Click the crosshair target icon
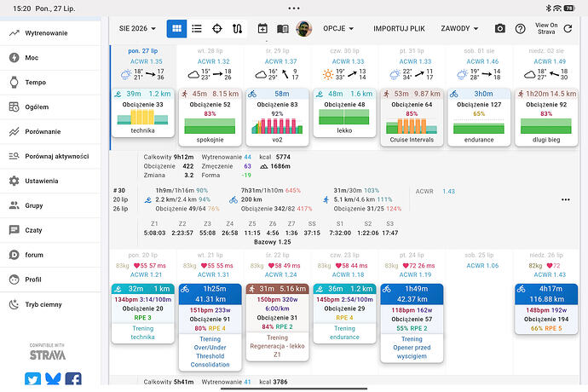Image resolution: width=588 pixels, height=392 pixels. 217,28
